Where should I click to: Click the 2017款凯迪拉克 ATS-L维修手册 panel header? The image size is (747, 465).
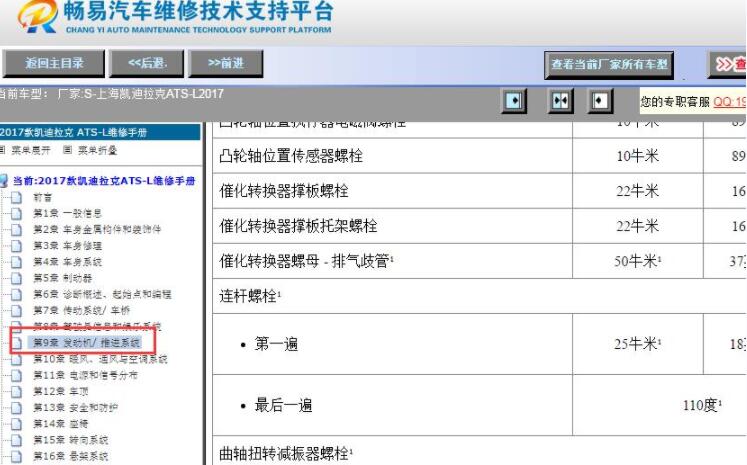coord(100,132)
